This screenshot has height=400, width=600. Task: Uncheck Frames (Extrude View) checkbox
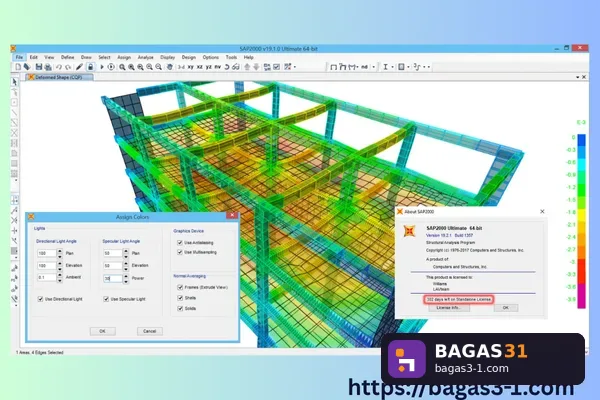click(x=180, y=287)
